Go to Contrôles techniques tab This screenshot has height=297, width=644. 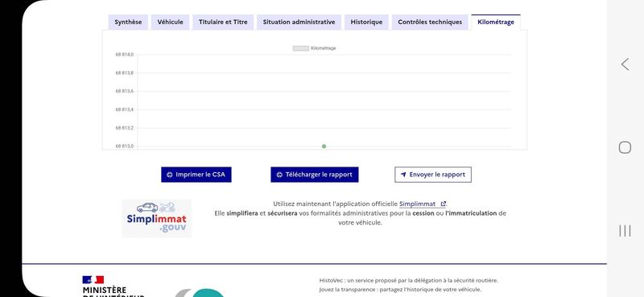tap(430, 23)
